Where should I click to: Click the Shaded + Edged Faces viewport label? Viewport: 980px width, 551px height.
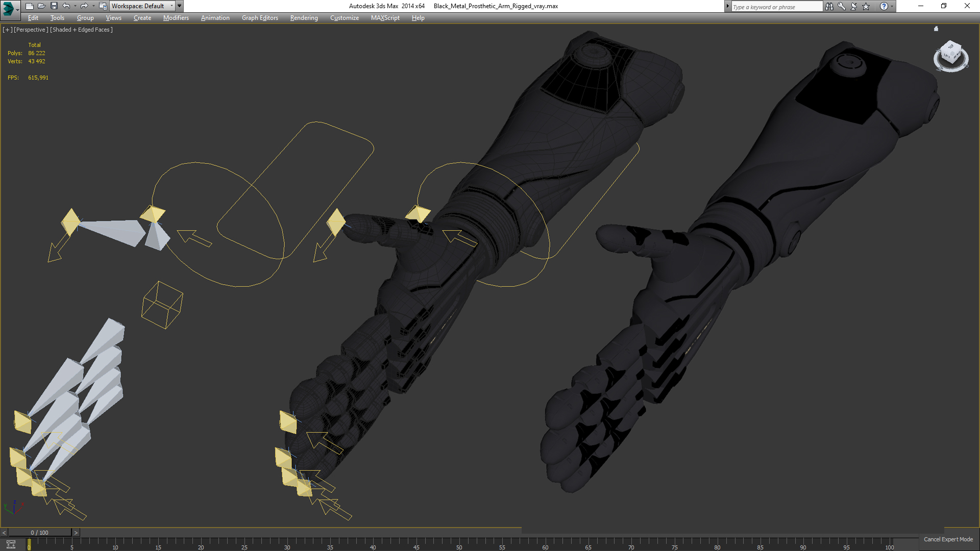point(81,30)
